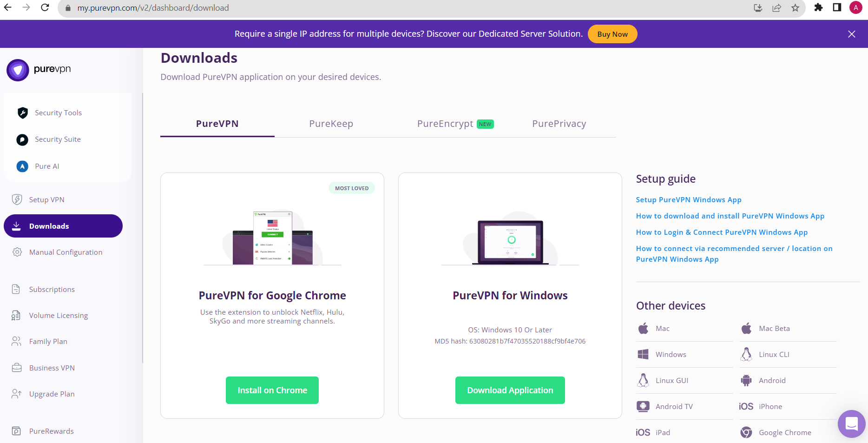Open the PureEncrypt tab
Image resolution: width=868 pixels, height=443 pixels.
[x=445, y=124]
